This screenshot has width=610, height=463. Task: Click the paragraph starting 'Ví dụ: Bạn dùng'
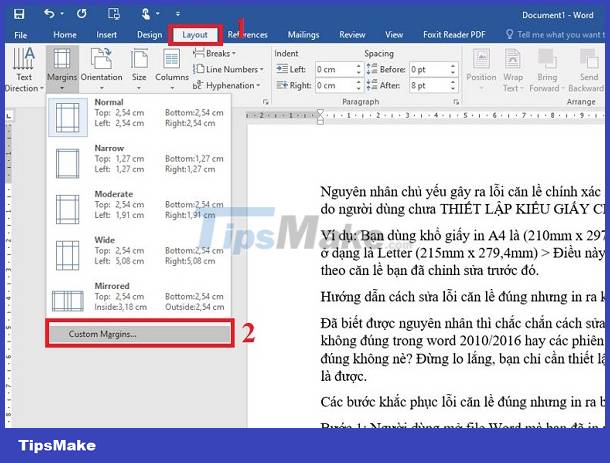[463, 253]
